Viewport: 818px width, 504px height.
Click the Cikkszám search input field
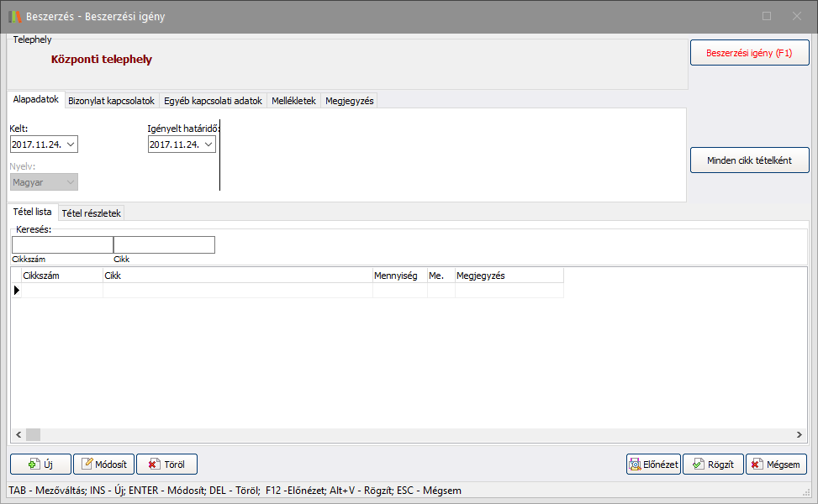coord(62,245)
